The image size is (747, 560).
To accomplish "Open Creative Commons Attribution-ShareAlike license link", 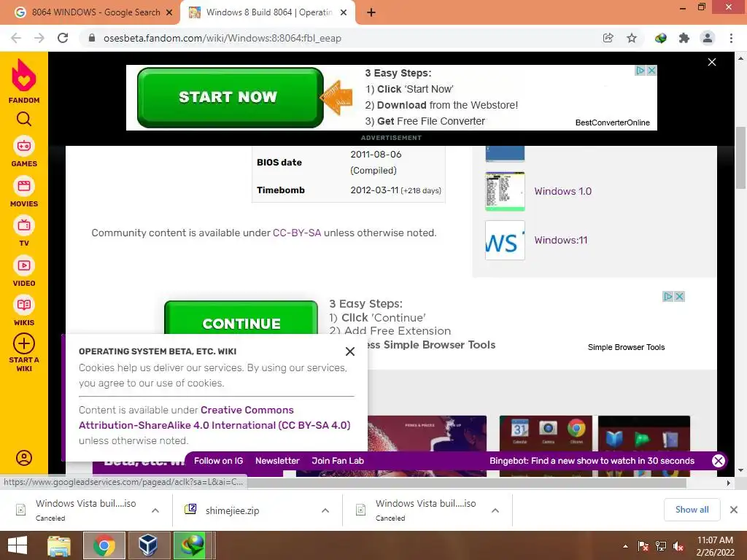I will pos(214,418).
